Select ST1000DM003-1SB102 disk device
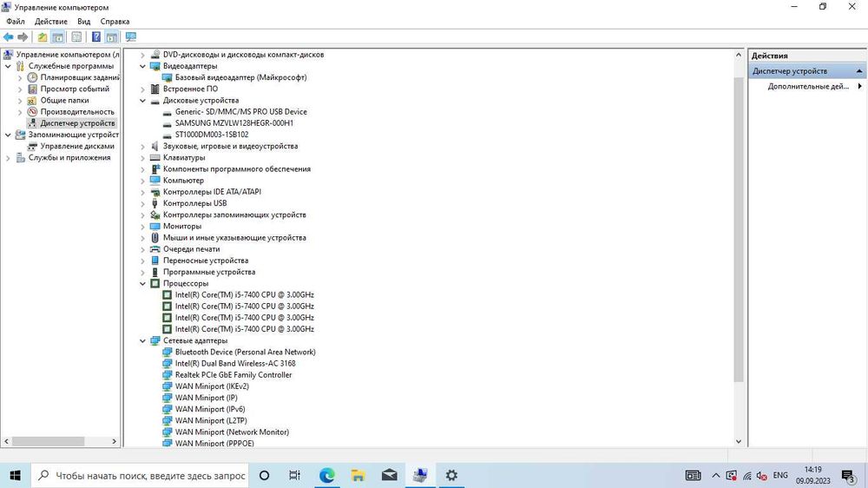 212,135
